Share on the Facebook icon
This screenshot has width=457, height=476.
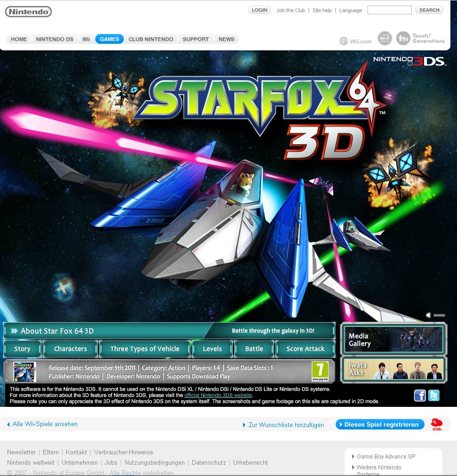tap(420, 396)
